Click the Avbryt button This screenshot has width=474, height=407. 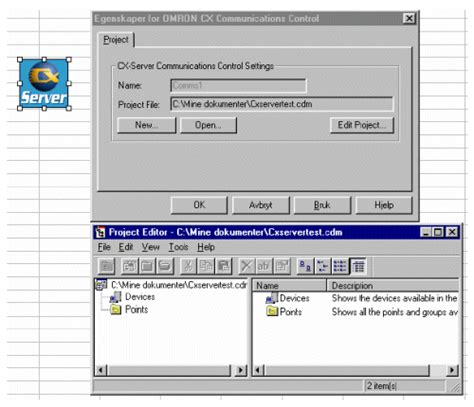pos(261,205)
